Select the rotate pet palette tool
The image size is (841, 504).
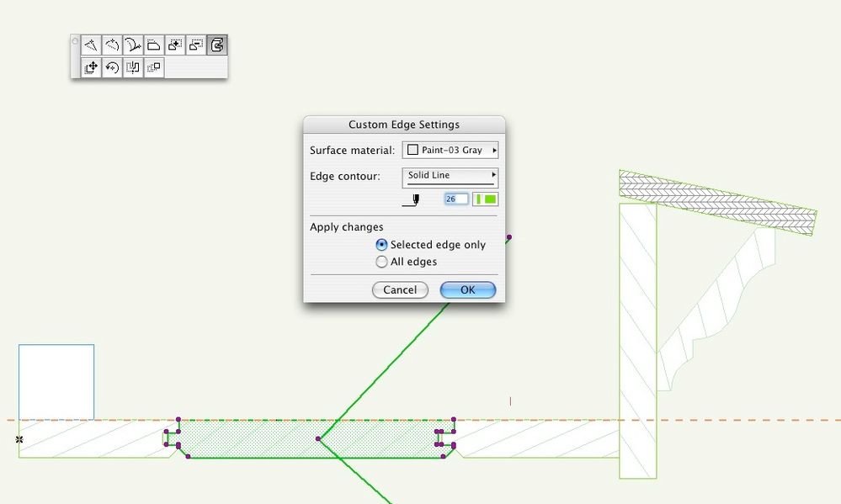[x=112, y=67]
